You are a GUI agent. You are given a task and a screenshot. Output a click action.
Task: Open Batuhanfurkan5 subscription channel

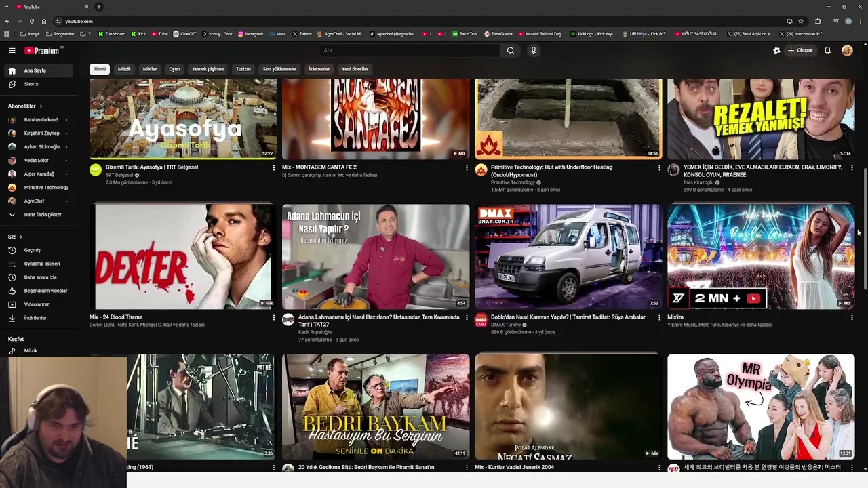[39, 120]
